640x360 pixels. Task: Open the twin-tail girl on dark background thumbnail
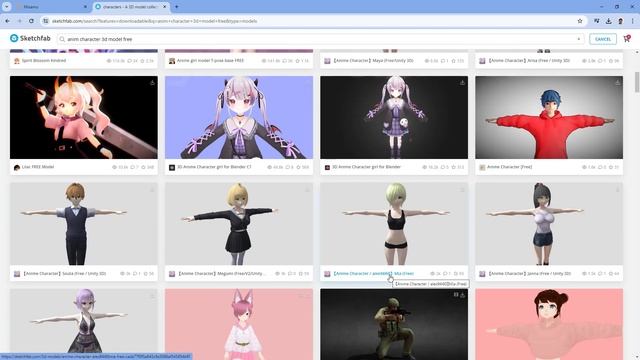pyautogui.click(x=394, y=117)
